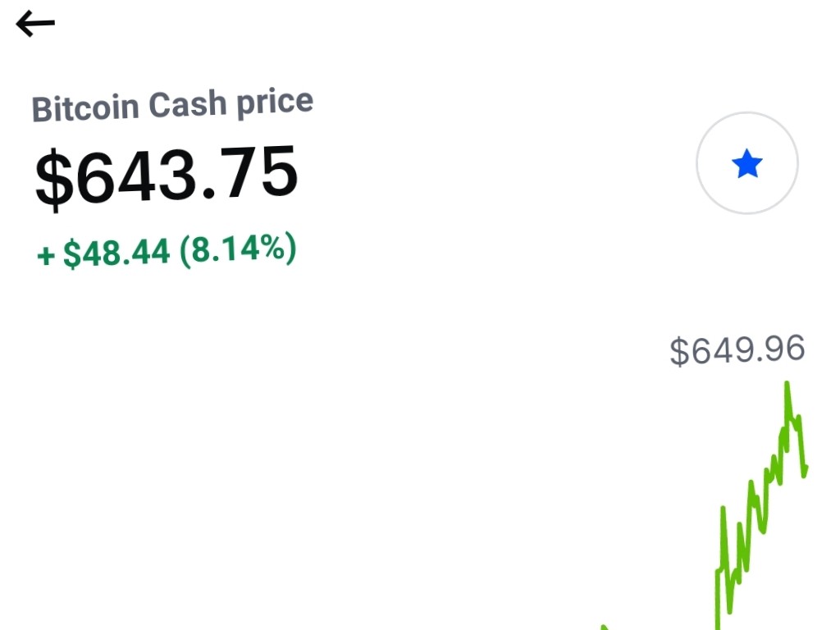Click the Bitcoin Cash price heading

click(x=172, y=105)
